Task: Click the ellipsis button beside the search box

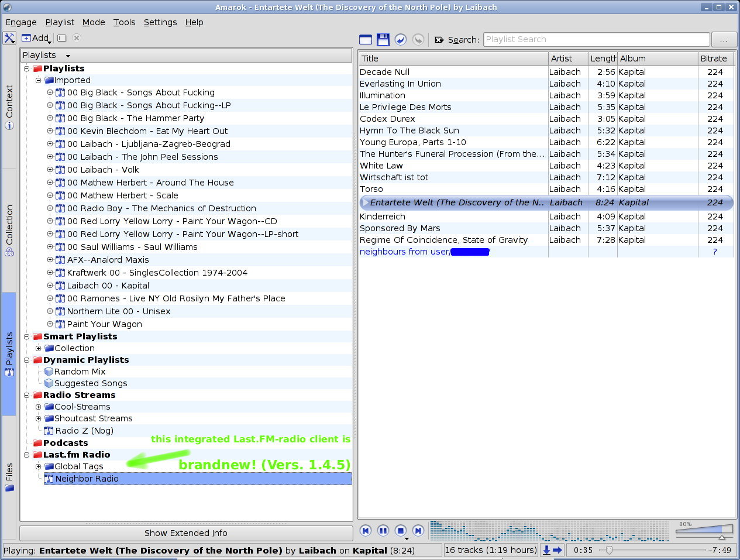Action: pyautogui.click(x=724, y=40)
